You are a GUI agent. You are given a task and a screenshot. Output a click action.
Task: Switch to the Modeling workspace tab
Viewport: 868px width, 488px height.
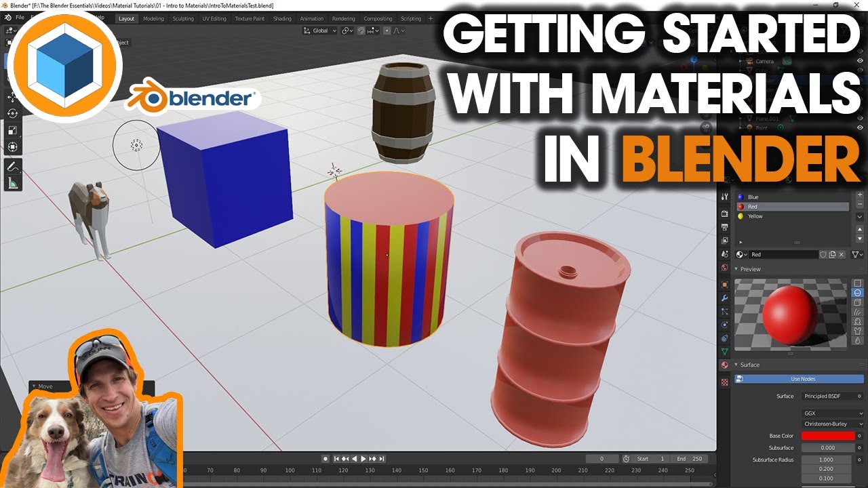tap(153, 19)
